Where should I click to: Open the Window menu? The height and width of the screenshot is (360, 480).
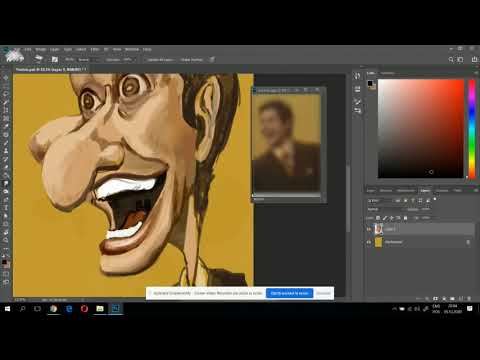(x=132, y=49)
